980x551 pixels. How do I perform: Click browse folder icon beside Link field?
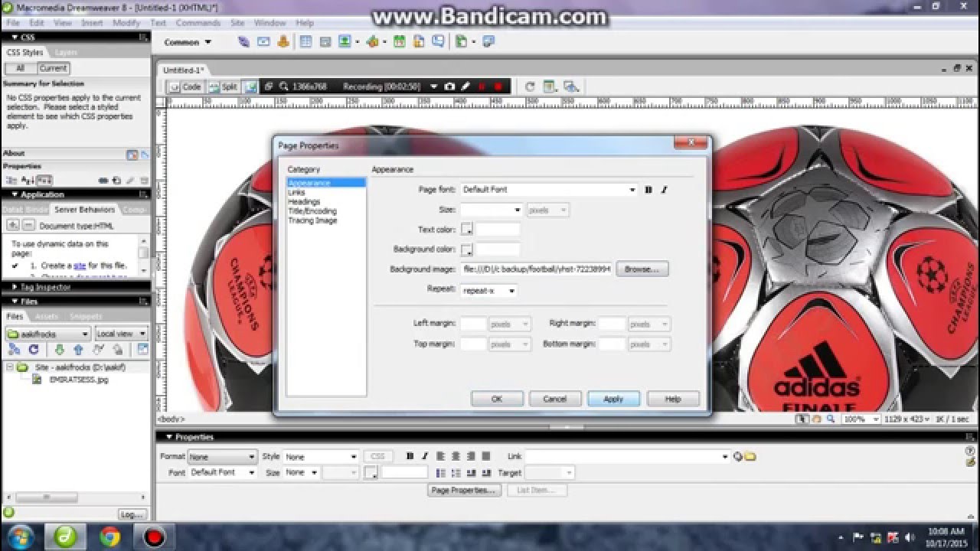click(750, 456)
